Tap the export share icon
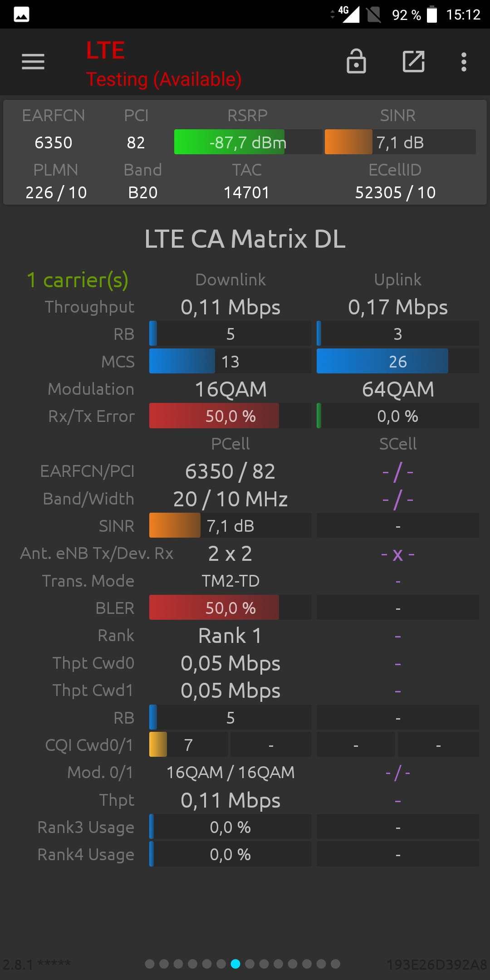This screenshot has width=490, height=980. 414,62
